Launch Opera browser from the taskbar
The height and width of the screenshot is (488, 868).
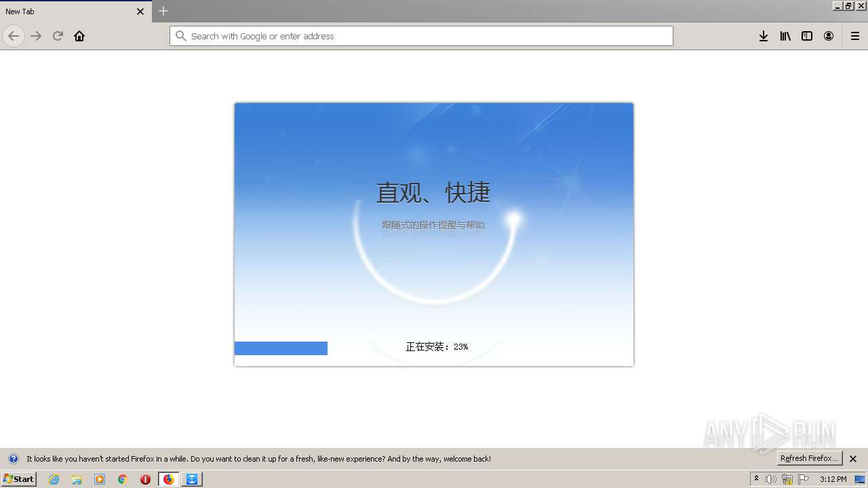[145, 479]
